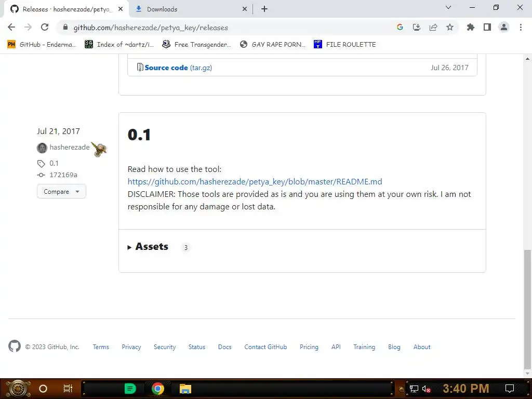Image resolution: width=532 pixels, height=399 pixels.
Task: Open the Security footer link
Action: coord(165,347)
